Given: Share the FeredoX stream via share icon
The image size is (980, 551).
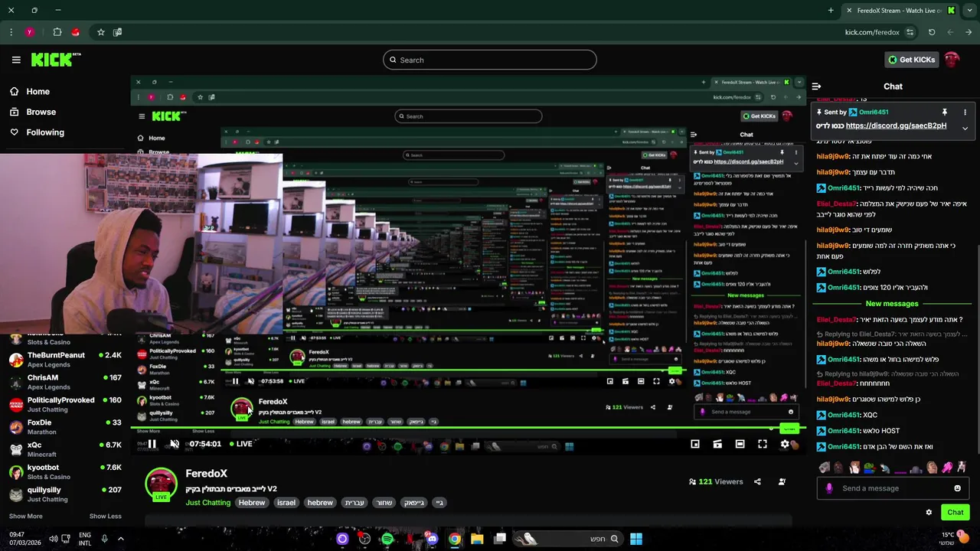Looking at the screenshot, I should [x=757, y=481].
